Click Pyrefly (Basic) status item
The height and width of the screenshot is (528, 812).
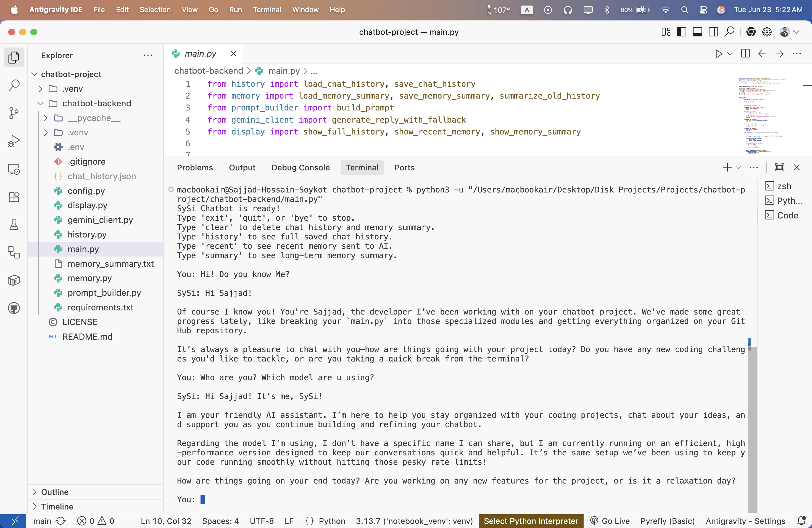667,521
